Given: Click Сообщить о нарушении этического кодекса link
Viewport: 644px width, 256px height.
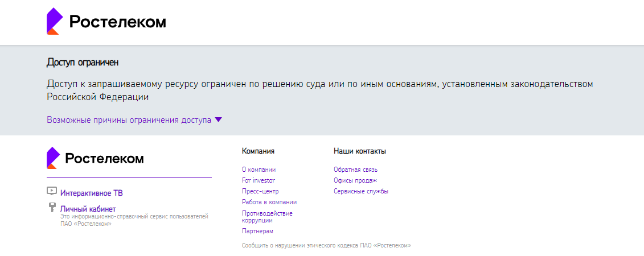Looking at the screenshot, I should pyautogui.click(x=326, y=245).
